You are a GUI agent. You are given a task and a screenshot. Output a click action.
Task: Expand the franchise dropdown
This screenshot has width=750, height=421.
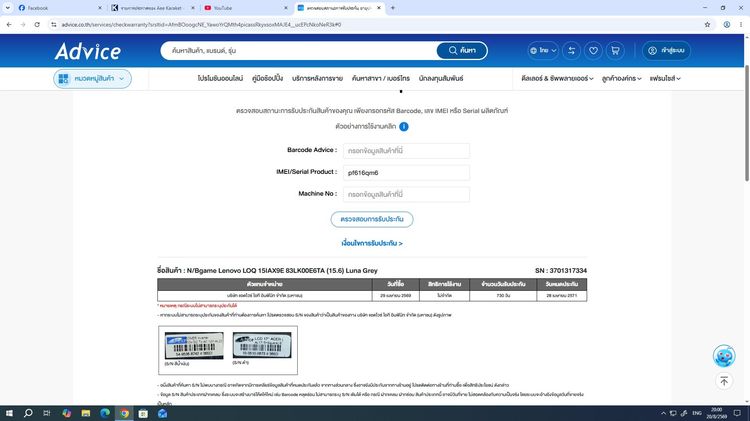pos(665,78)
